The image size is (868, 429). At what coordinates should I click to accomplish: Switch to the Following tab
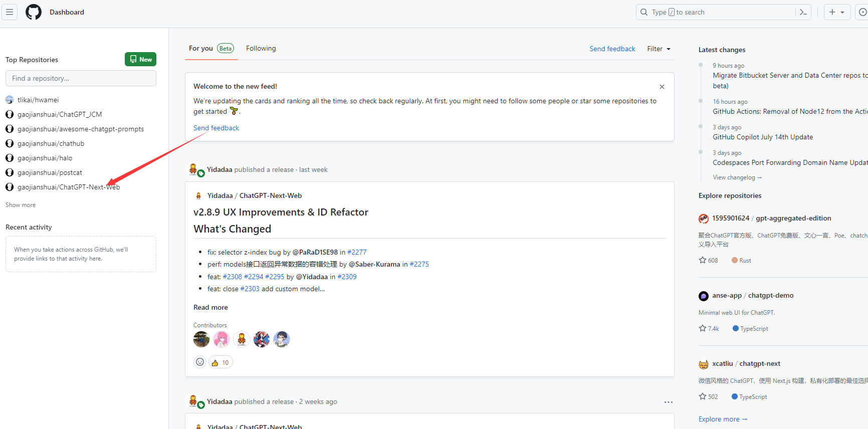261,49
